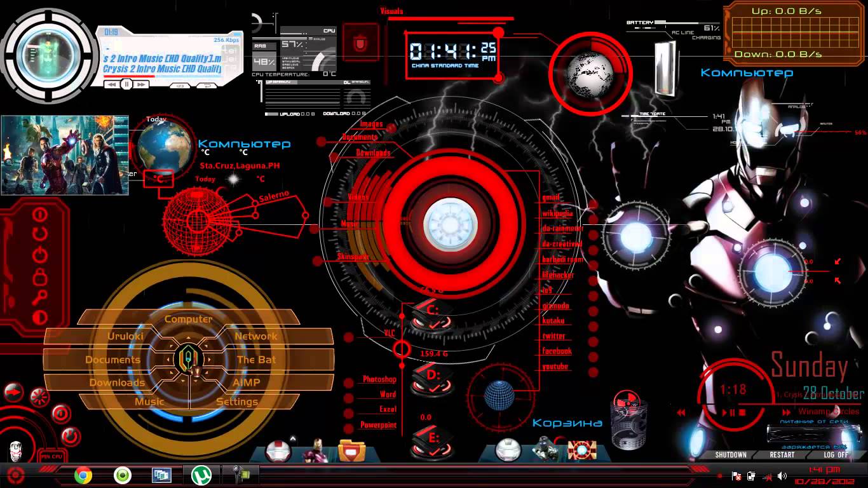This screenshot has width=868, height=488.
Task: Select Uruloki in the orange launcher
Action: click(126, 336)
